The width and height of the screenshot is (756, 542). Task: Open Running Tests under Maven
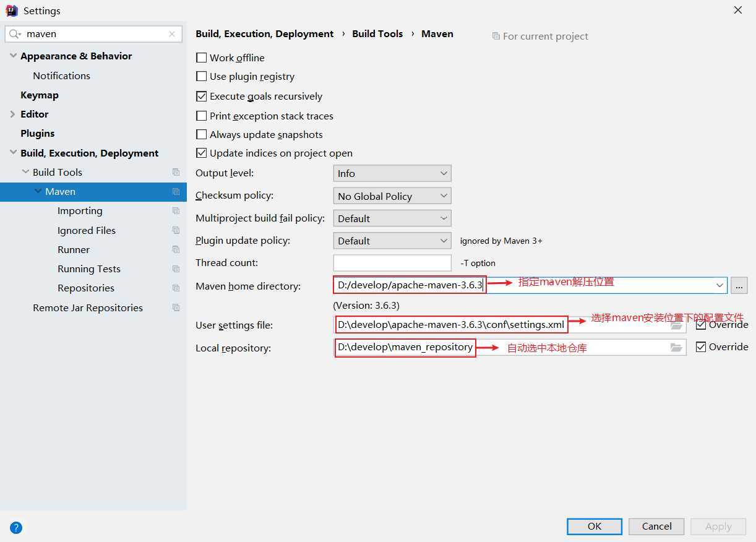click(x=89, y=269)
